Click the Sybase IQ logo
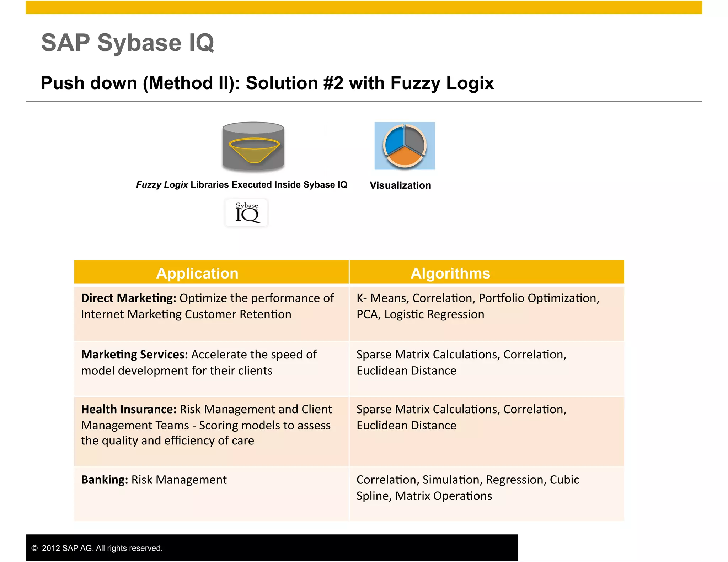The height and width of the screenshot is (562, 728). click(x=247, y=212)
